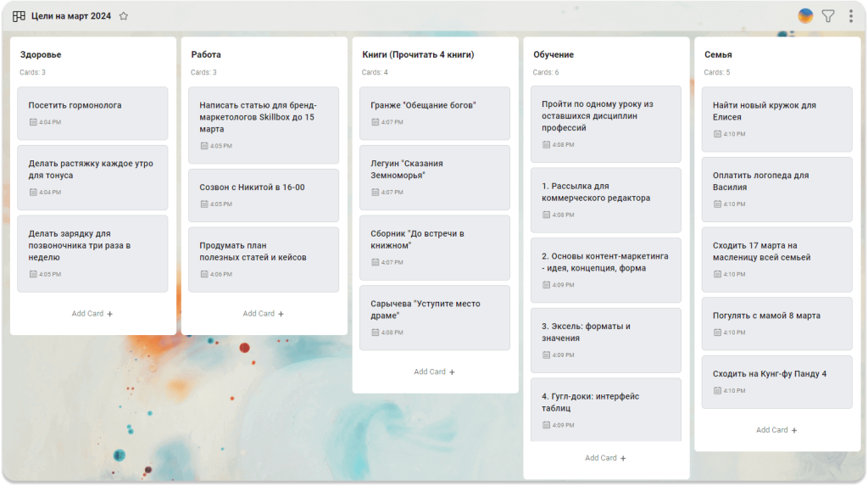Click date icon on "Гранже" book card
868x486 pixels.
click(x=376, y=122)
